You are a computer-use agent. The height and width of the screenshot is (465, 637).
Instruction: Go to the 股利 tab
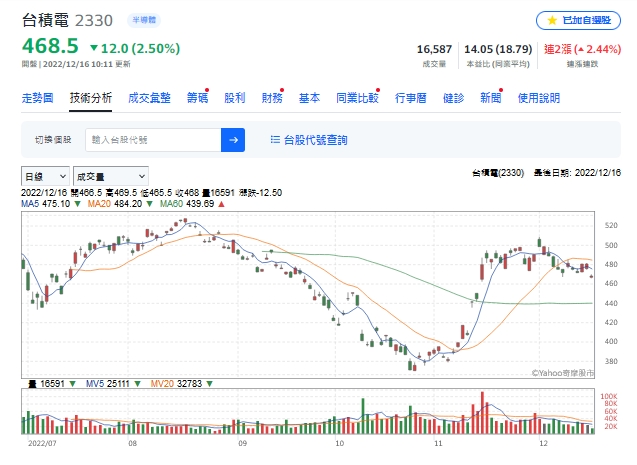(x=235, y=98)
